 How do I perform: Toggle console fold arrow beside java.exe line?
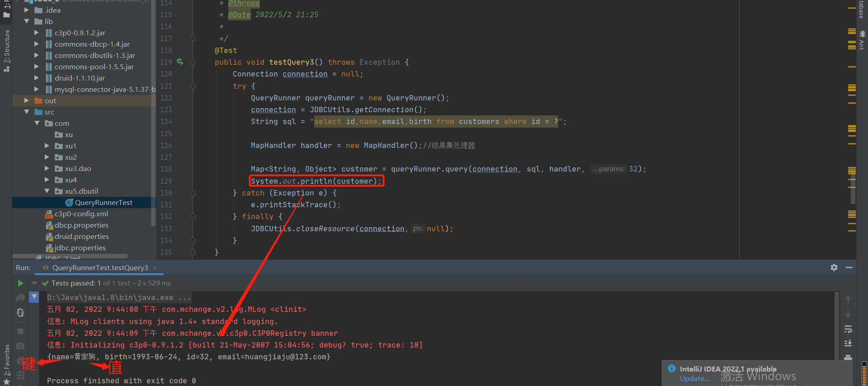34,297
